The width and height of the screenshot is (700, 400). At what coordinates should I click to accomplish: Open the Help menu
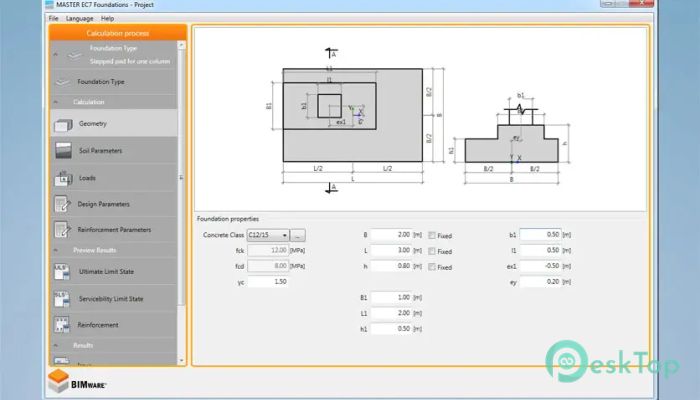[x=107, y=18]
